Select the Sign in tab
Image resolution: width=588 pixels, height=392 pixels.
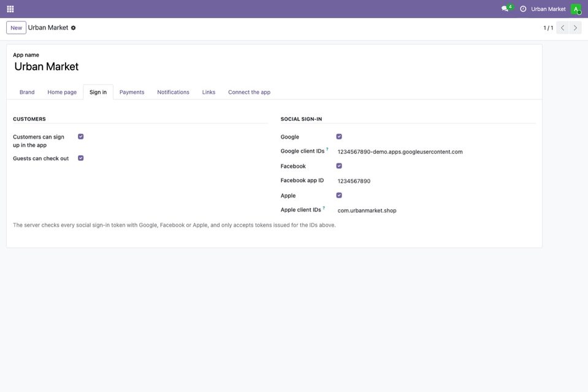click(x=98, y=92)
